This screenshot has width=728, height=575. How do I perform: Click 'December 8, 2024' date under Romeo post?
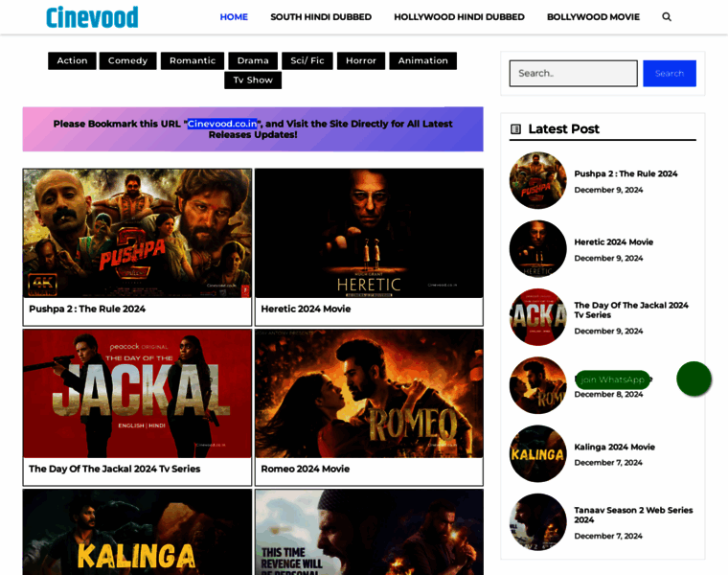pyautogui.click(x=608, y=394)
